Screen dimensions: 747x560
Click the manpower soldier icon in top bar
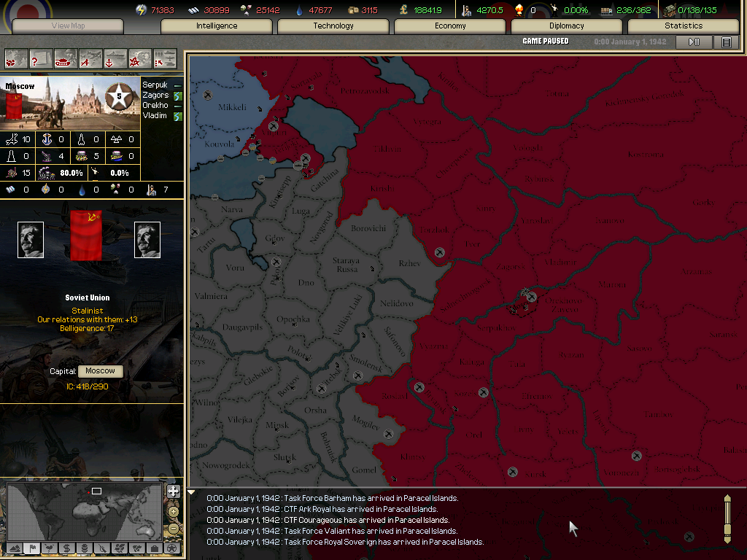(466, 10)
